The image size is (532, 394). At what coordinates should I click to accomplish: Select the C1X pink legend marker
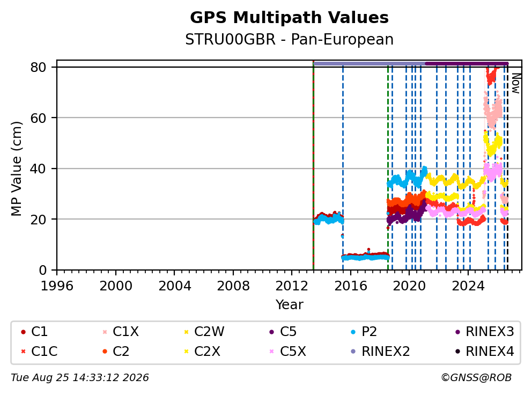(105, 332)
